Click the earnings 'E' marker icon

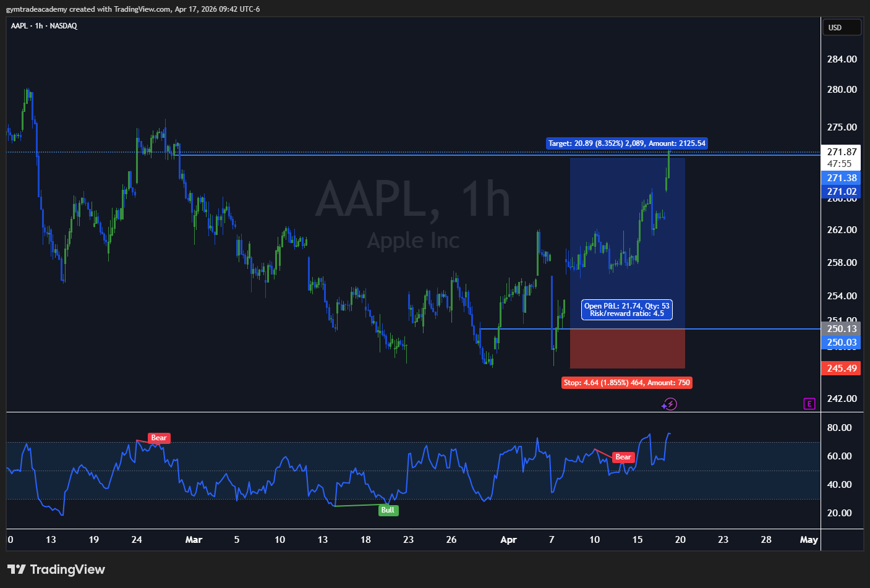809,404
